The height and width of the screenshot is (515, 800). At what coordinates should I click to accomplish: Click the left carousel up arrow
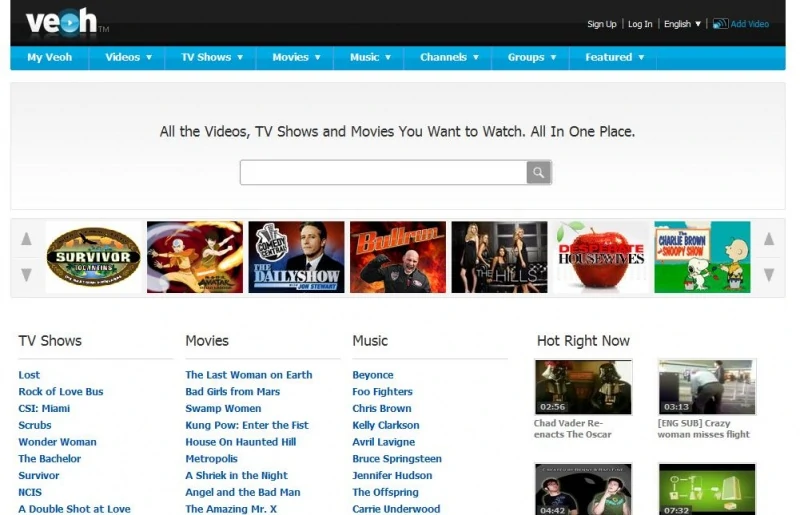point(27,238)
